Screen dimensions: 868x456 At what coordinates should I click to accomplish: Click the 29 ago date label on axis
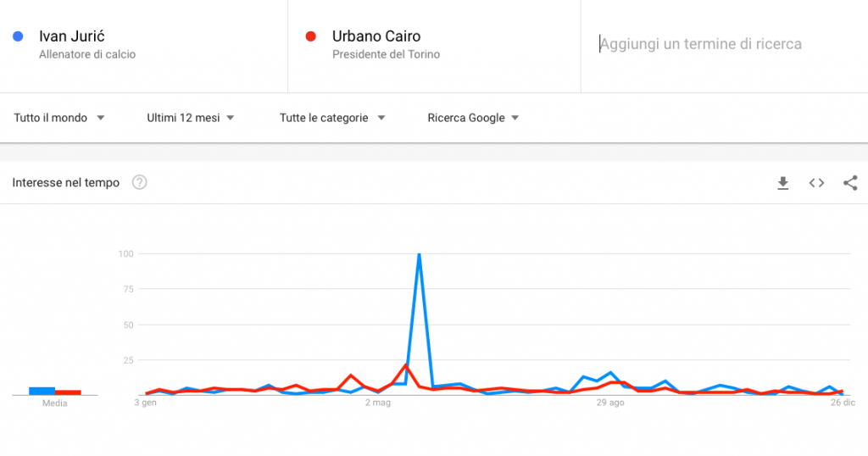tap(610, 403)
